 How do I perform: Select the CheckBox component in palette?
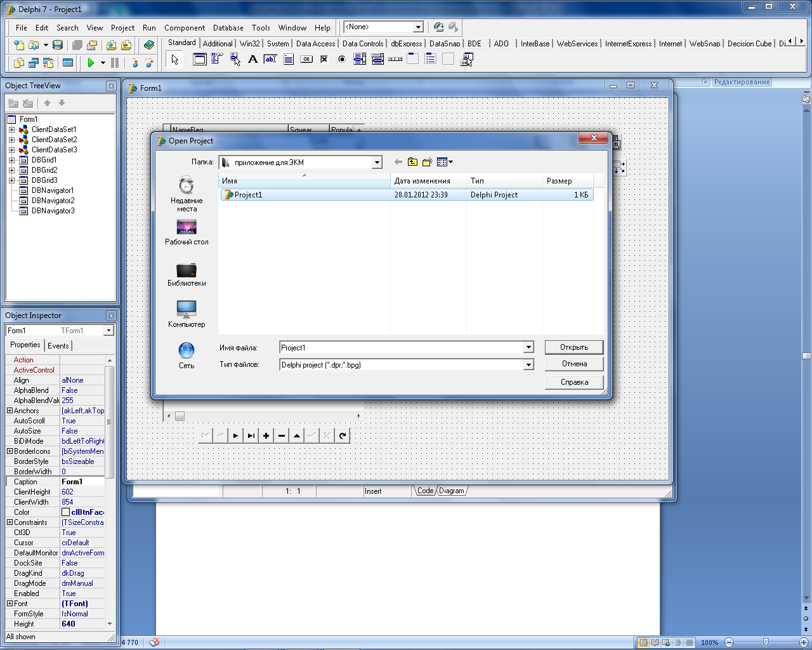(x=324, y=59)
